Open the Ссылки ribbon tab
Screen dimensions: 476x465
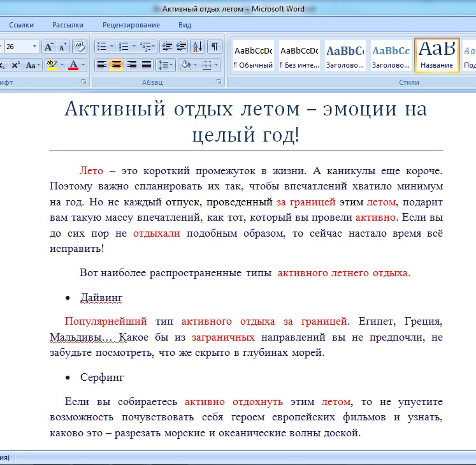click(x=21, y=25)
